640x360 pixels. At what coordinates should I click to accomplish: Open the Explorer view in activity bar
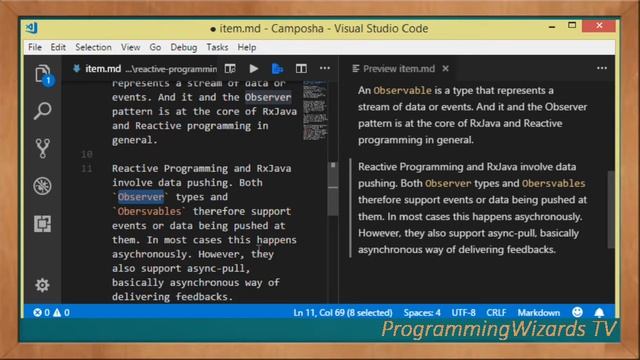tap(43, 75)
